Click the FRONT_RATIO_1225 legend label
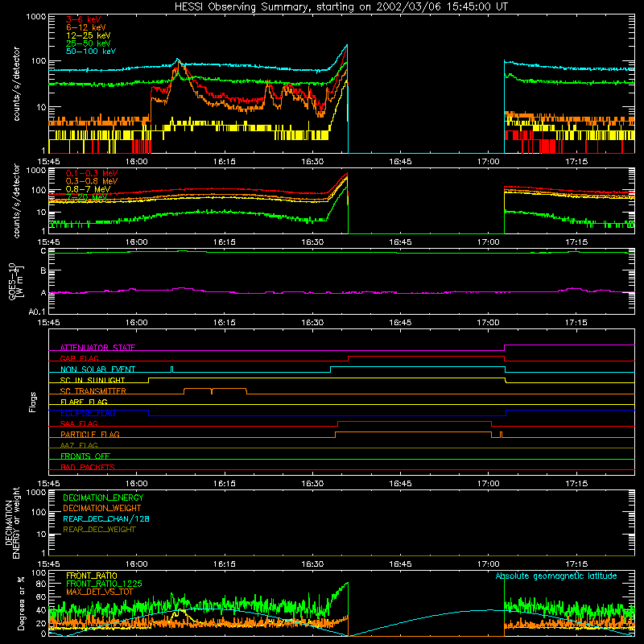The height and width of the screenshot is (644, 644). 104,584
